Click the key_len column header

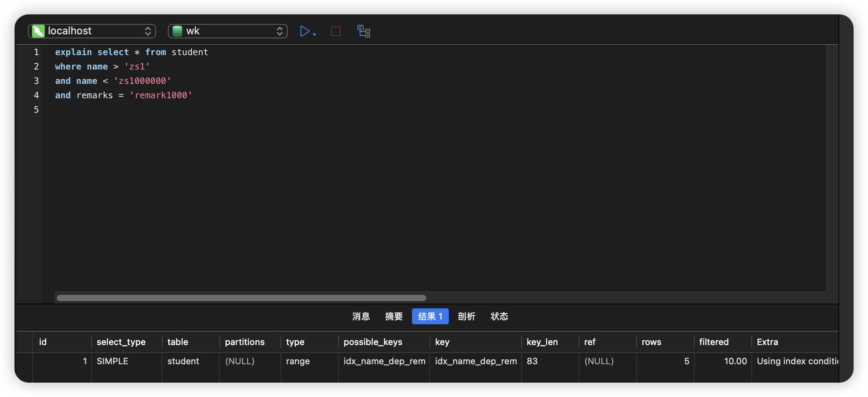tap(550, 342)
